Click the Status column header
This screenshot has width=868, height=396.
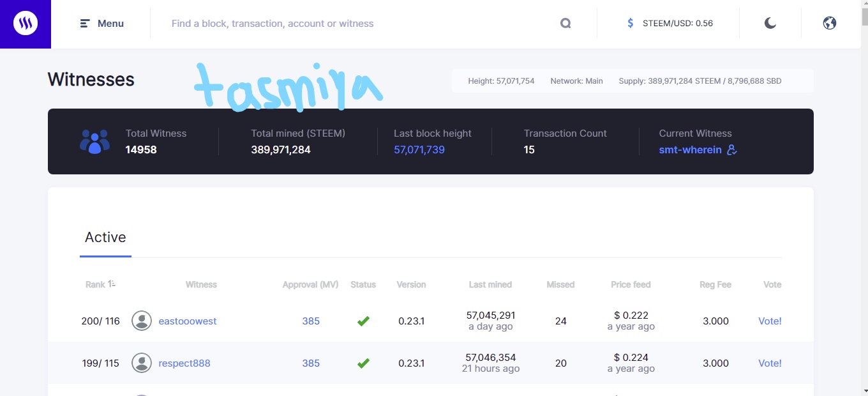pyautogui.click(x=363, y=285)
